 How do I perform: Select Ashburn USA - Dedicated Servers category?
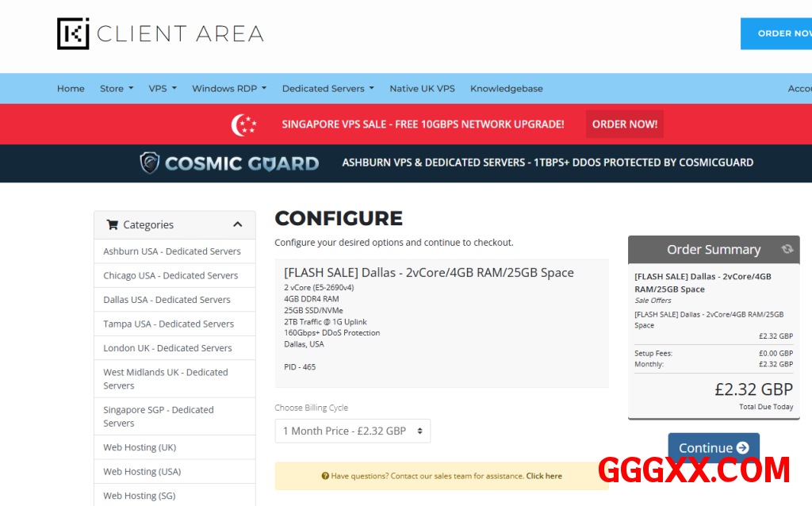pos(172,251)
